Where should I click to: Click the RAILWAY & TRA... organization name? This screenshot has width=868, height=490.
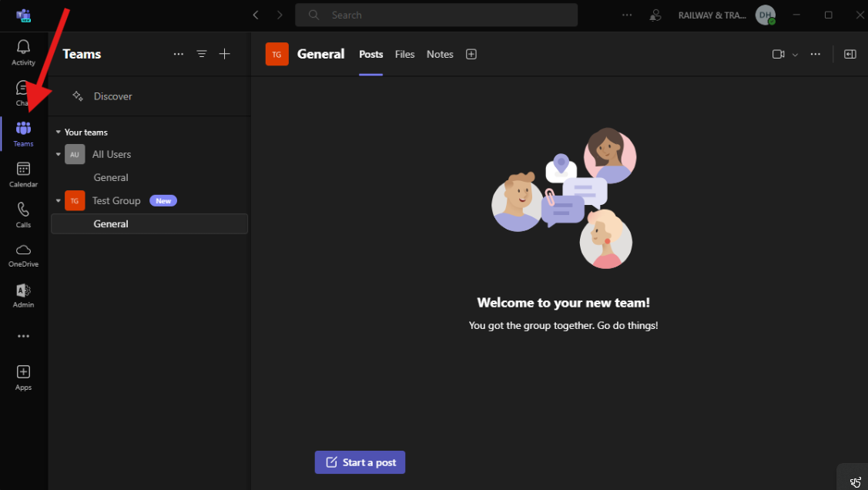712,15
